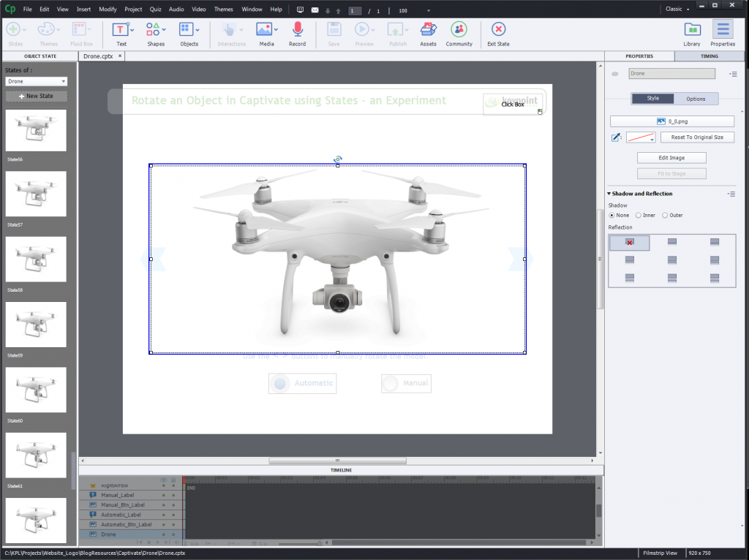
Task: Click the Text tool icon
Action: click(x=121, y=30)
